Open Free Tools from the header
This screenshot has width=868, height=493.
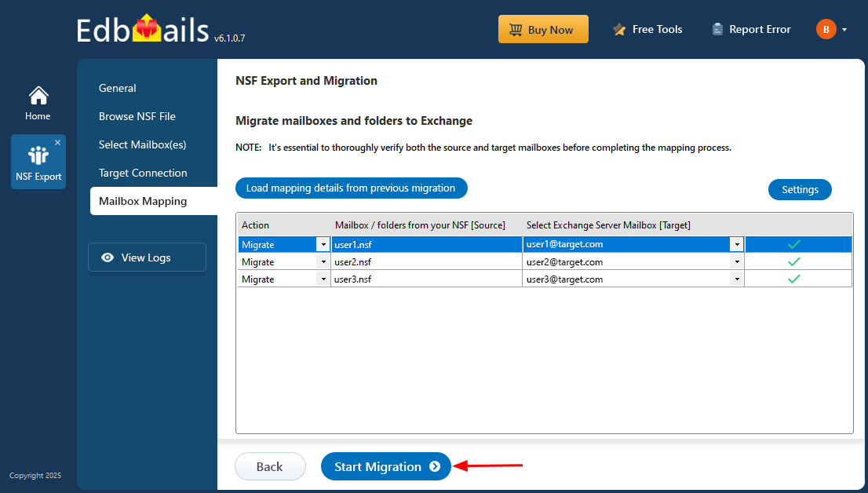[647, 30]
